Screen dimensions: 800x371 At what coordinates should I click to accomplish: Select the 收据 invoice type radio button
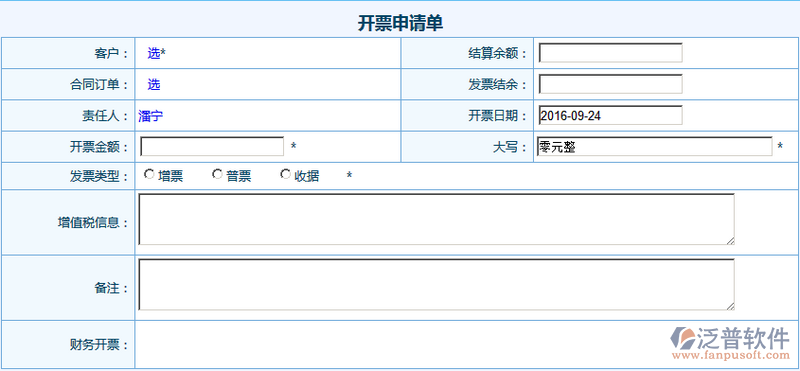(x=285, y=175)
